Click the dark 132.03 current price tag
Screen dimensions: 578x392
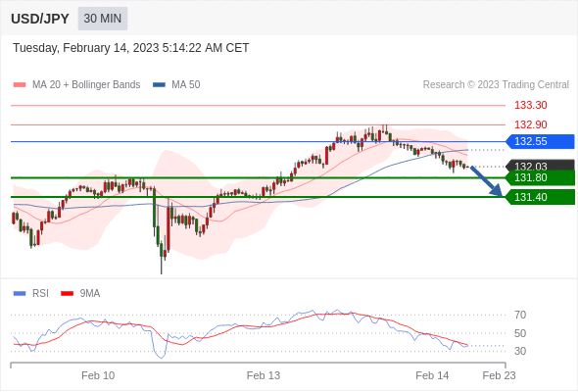(x=540, y=166)
